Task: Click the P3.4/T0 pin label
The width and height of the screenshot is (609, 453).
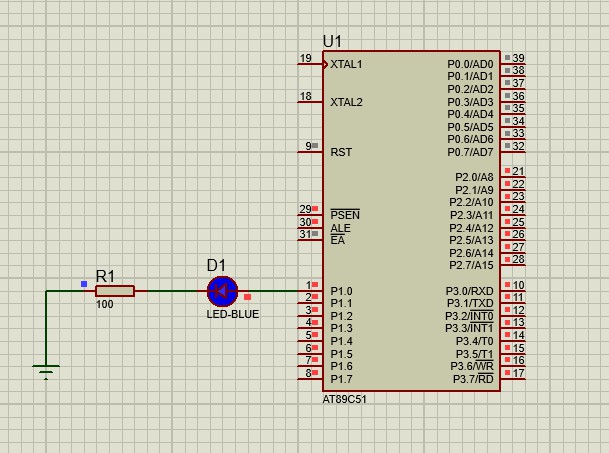Action: point(474,341)
